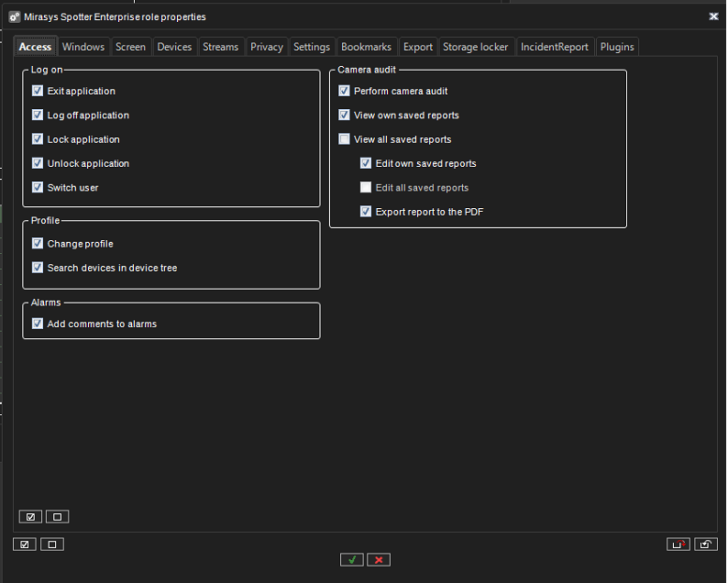Click the check-all icon inside the Access tab panel
This screenshot has width=728, height=583.
point(30,516)
